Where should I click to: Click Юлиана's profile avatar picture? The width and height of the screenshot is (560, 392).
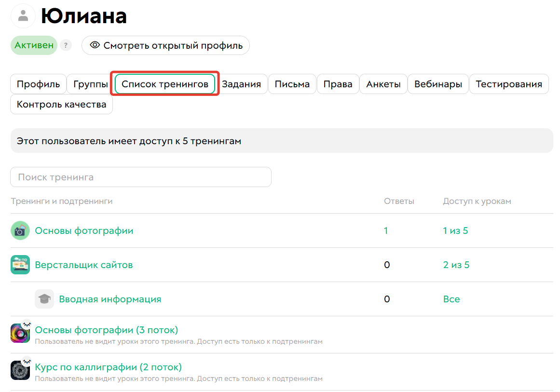click(23, 15)
